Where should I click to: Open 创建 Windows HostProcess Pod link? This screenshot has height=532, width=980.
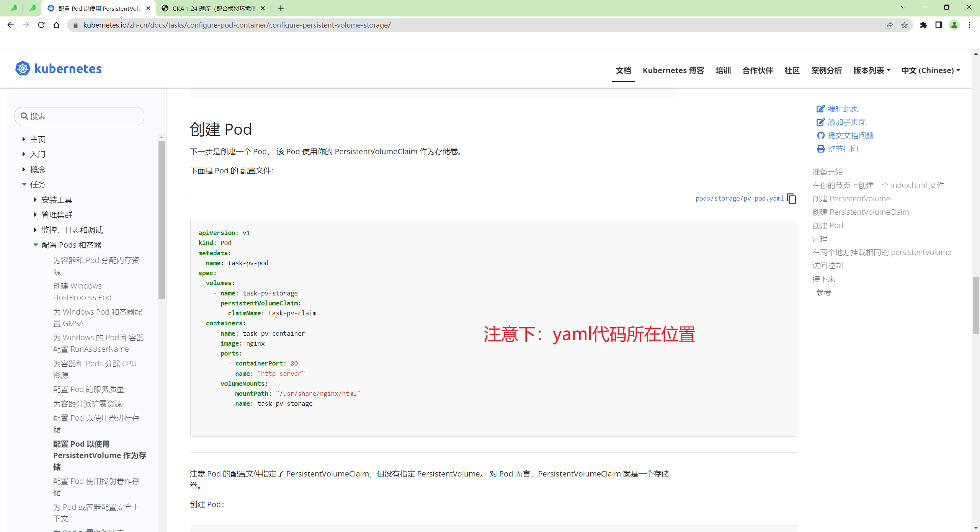pos(82,292)
